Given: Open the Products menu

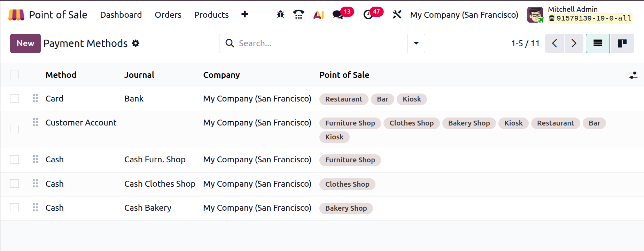Looking at the screenshot, I should (211, 15).
